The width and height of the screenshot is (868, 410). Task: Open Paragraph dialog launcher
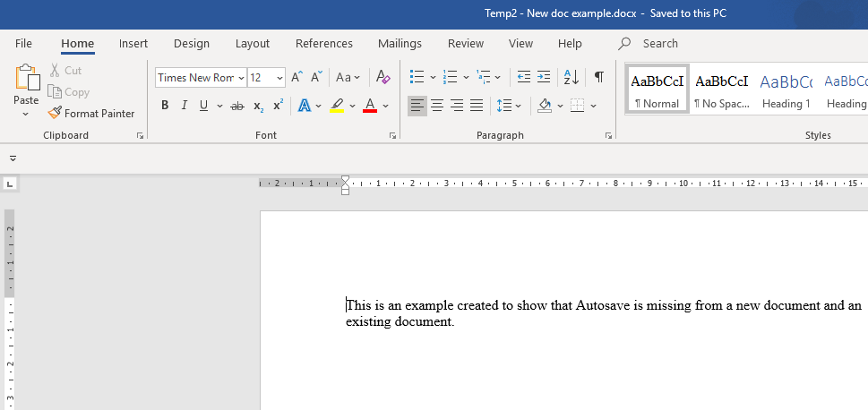point(608,135)
